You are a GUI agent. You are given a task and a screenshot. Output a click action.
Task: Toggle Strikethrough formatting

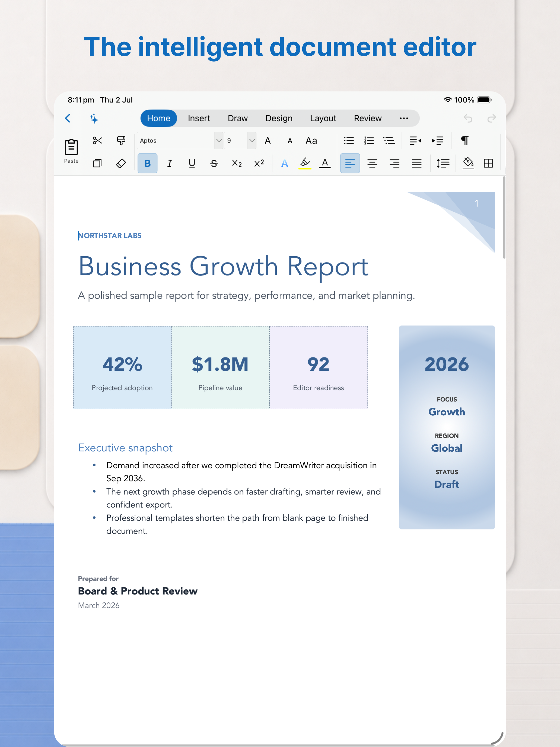(214, 163)
